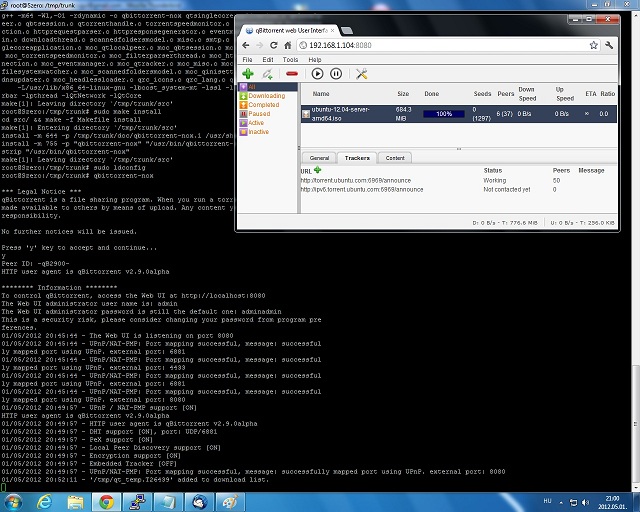640x512 pixels.
Task: Sort torrents by Down Speed column
Action: coord(527,94)
